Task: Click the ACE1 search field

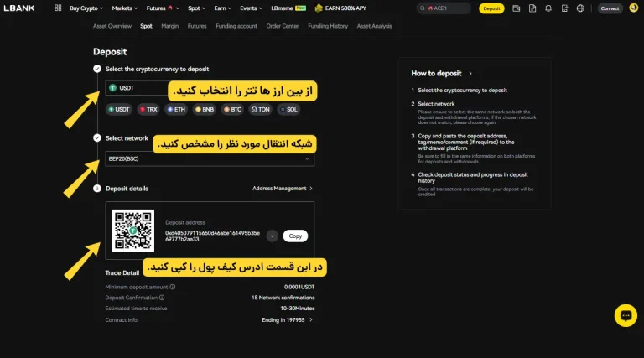Action: (x=443, y=8)
